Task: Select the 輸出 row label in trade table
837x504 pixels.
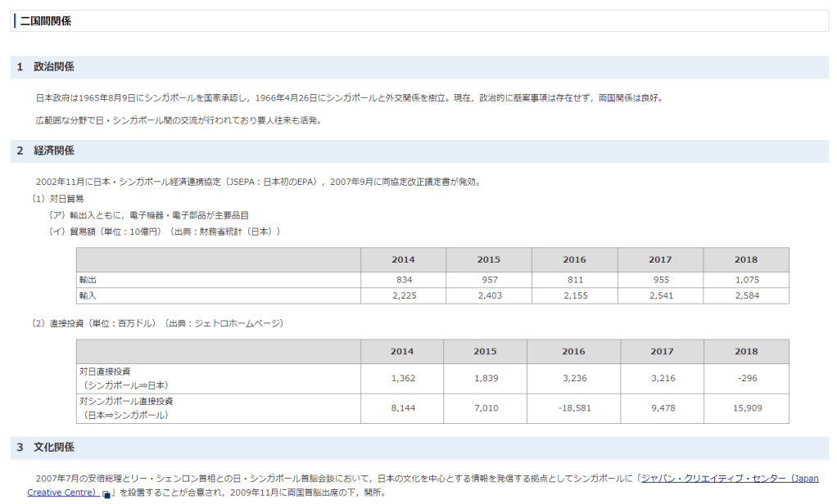Action: click(x=88, y=280)
